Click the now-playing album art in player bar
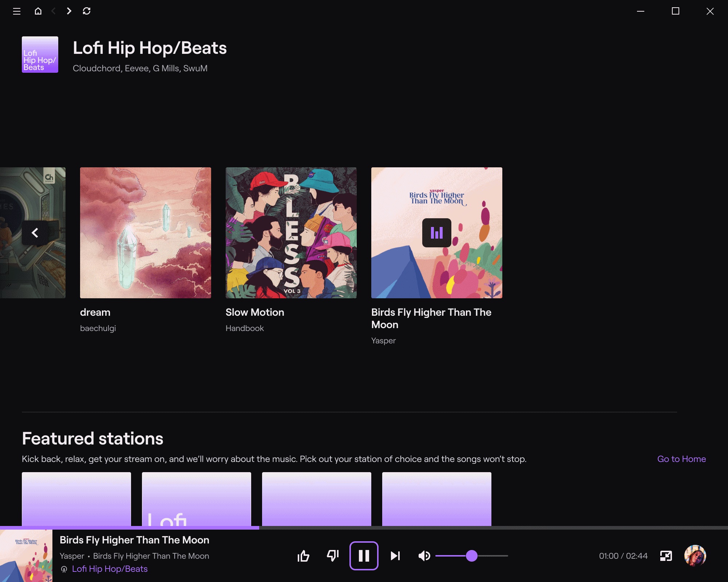The image size is (728, 582). pos(26,556)
